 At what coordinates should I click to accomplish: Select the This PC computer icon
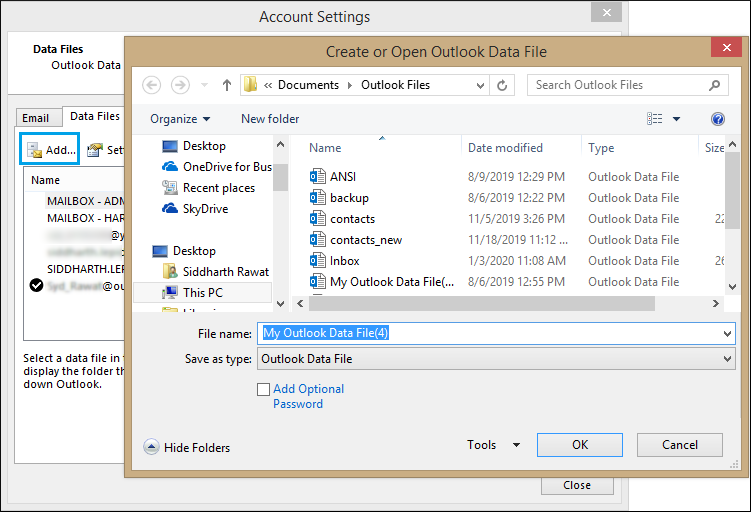(x=170, y=293)
